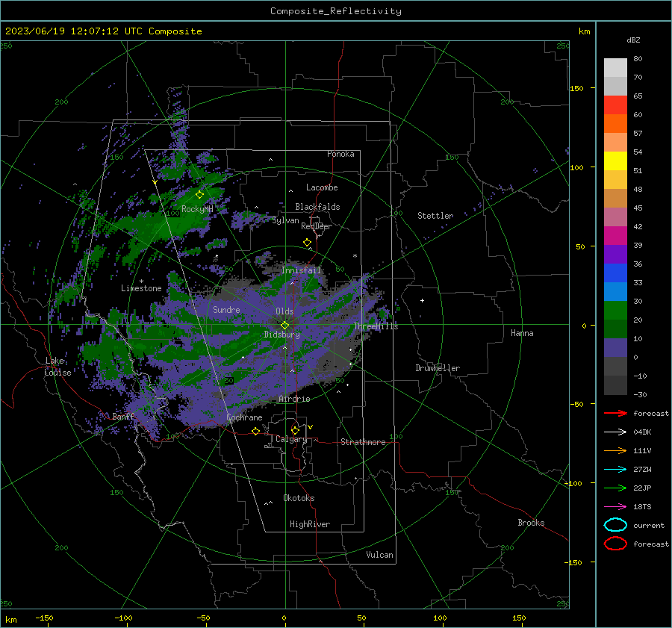Click the yellow diamond marker above Calgary
The image size is (672, 628).
[x=295, y=430]
